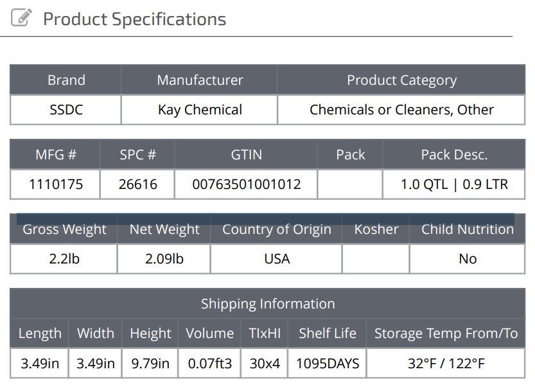Select the SPC # value 26616
535x392 pixels.
tap(137, 185)
